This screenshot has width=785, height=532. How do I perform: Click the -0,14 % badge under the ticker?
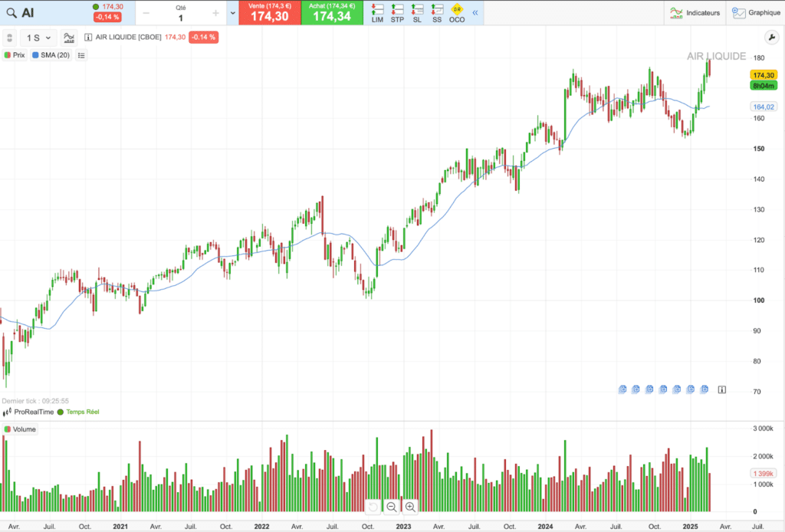(x=107, y=17)
